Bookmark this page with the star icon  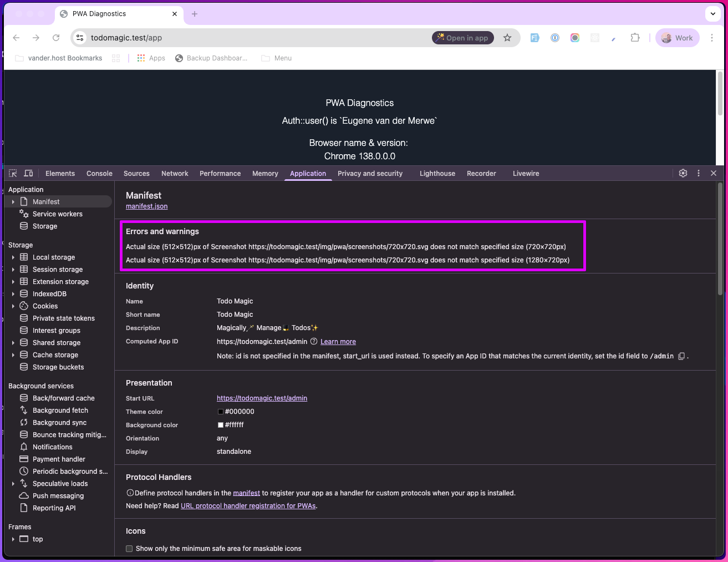click(x=507, y=38)
